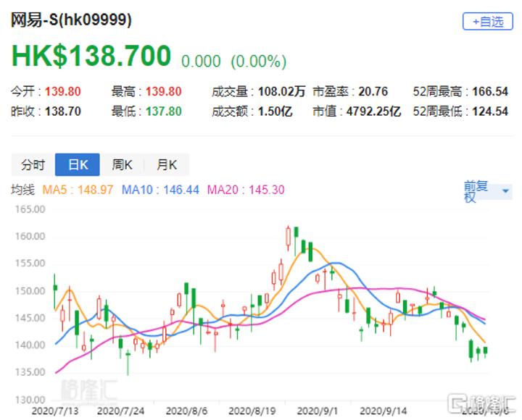Screen dimensions: 522x420
Task: Click the 52周最低 value 124.54
Action: [490, 112]
